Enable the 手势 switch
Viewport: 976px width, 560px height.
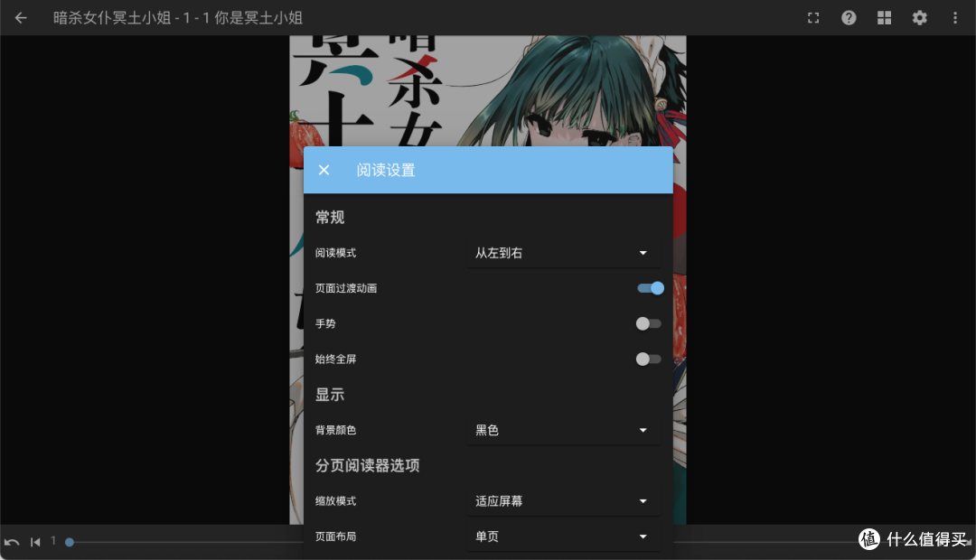(648, 323)
